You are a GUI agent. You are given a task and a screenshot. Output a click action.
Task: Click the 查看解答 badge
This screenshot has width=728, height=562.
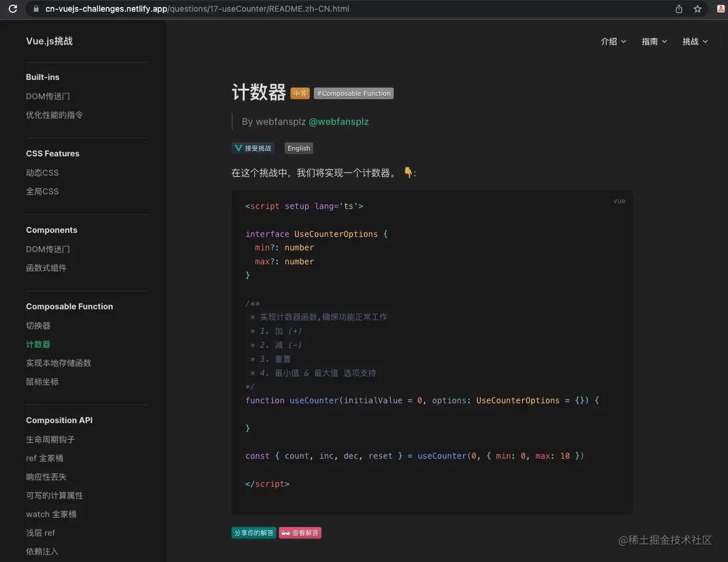tap(300, 533)
